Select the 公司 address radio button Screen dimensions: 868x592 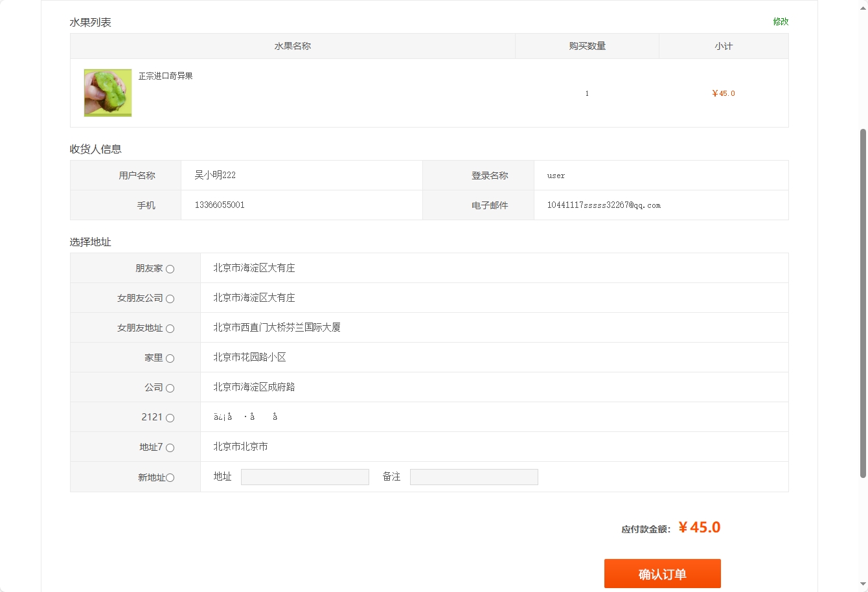point(169,388)
